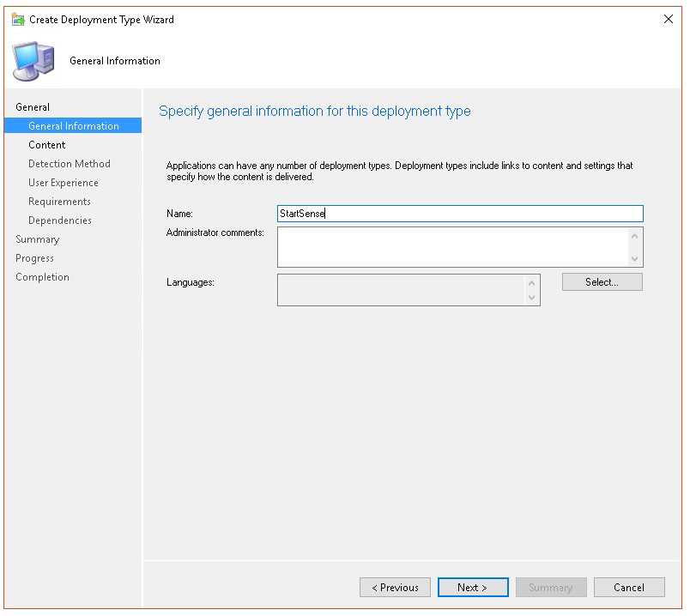This screenshot has width=690, height=616.
Task: Click the 'Name:' label
Action: coord(179,214)
